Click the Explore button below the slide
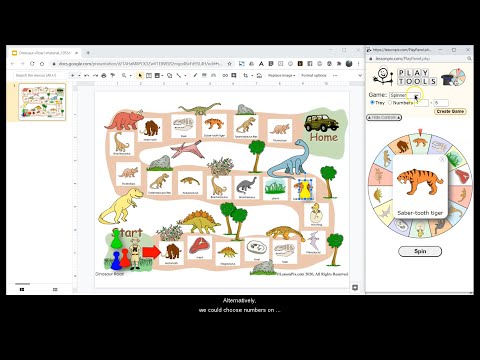480x360 pixels. click(355, 287)
